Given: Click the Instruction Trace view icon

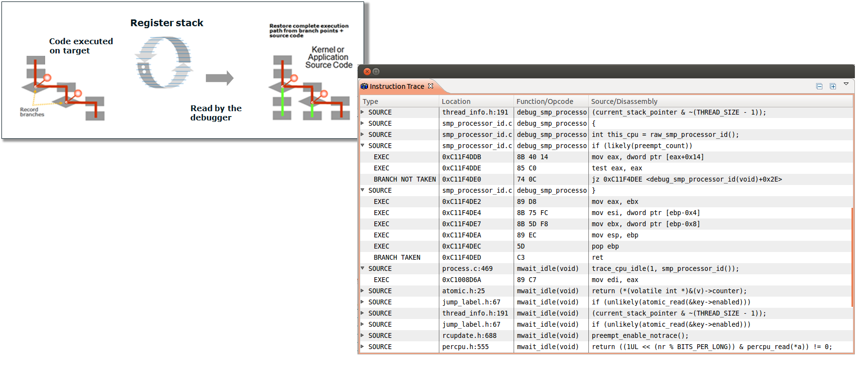Looking at the screenshot, I should (364, 86).
